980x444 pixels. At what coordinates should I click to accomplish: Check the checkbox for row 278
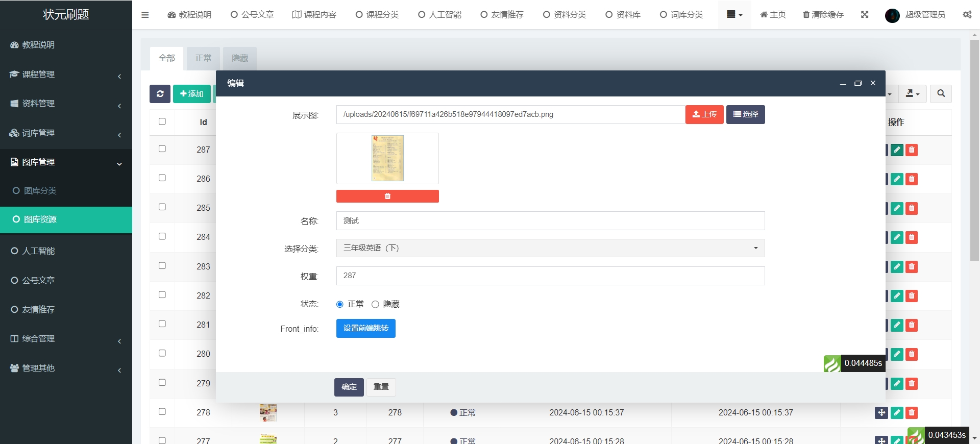point(162,412)
